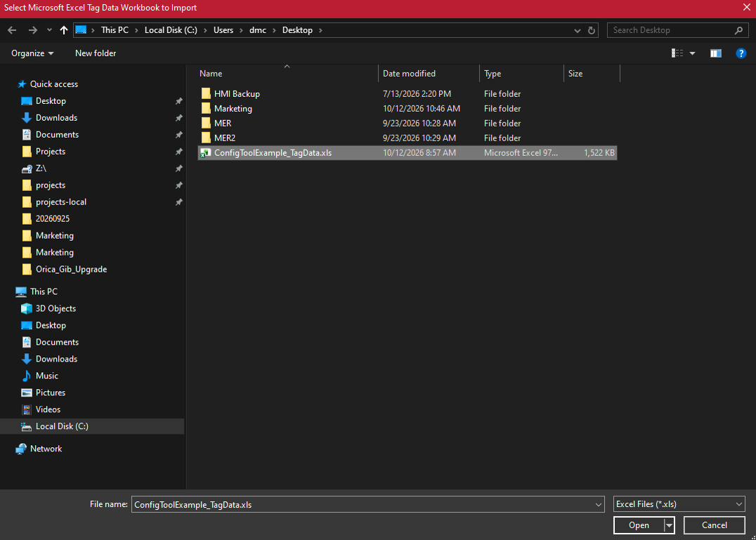This screenshot has width=756, height=540.
Task: Click dmc in the address breadcrumb
Action: click(257, 30)
